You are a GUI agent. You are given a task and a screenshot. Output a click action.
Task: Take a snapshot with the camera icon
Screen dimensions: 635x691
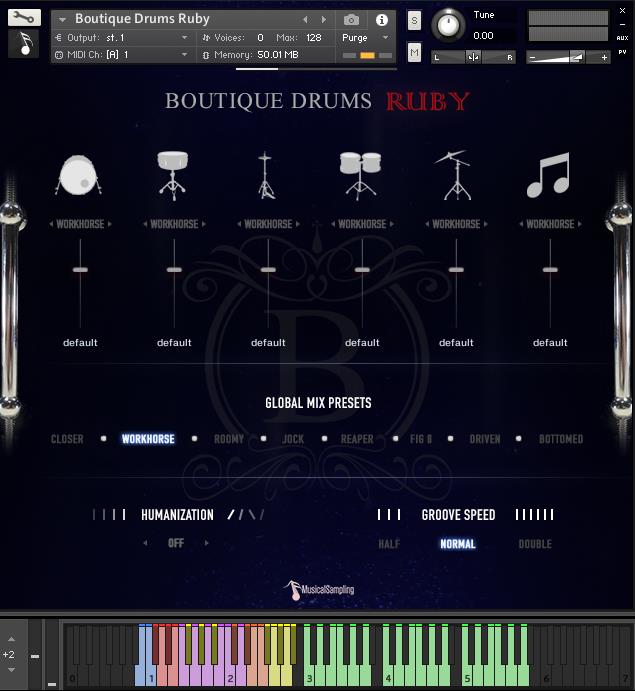[x=351, y=20]
